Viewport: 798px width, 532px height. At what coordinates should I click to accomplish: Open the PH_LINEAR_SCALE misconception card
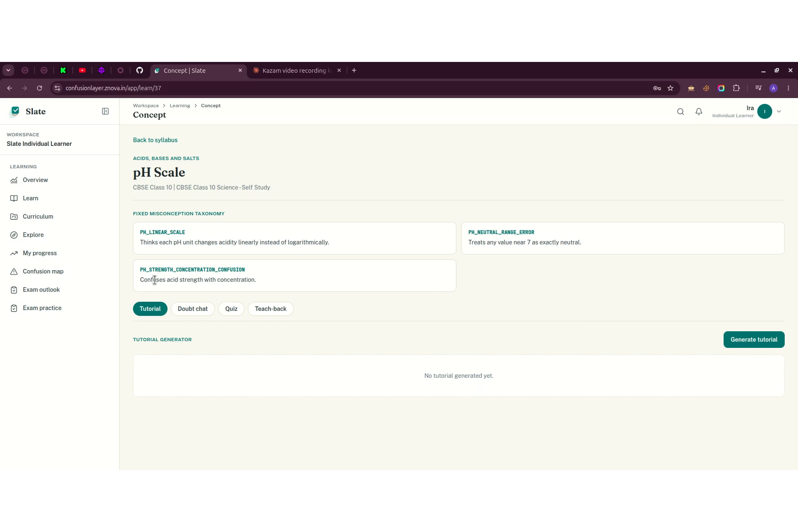tap(294, 238)
